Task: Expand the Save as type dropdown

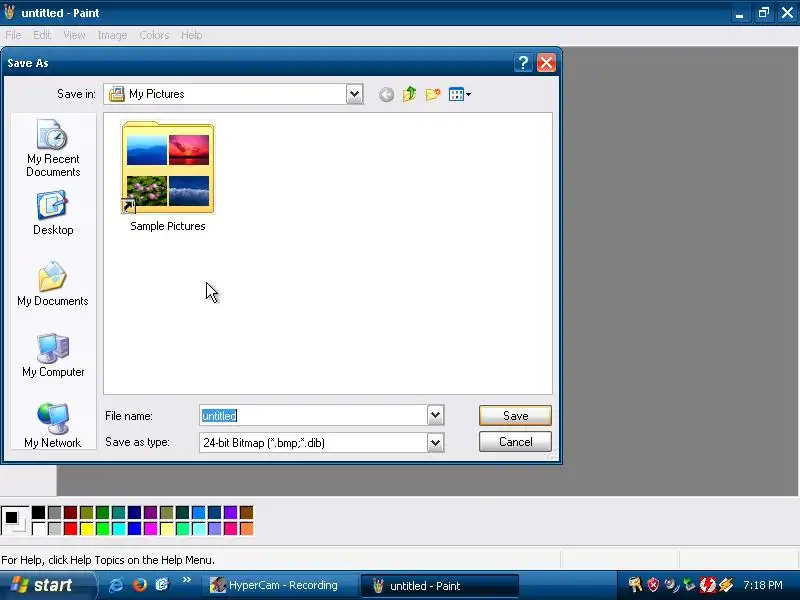Action: click(435, 442)
